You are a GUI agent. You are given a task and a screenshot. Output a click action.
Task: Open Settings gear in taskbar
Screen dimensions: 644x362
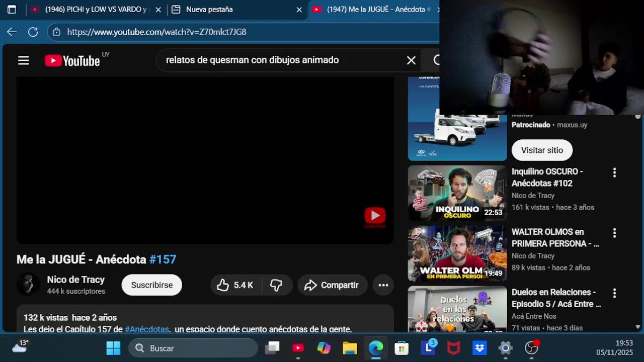coord(506,348)
